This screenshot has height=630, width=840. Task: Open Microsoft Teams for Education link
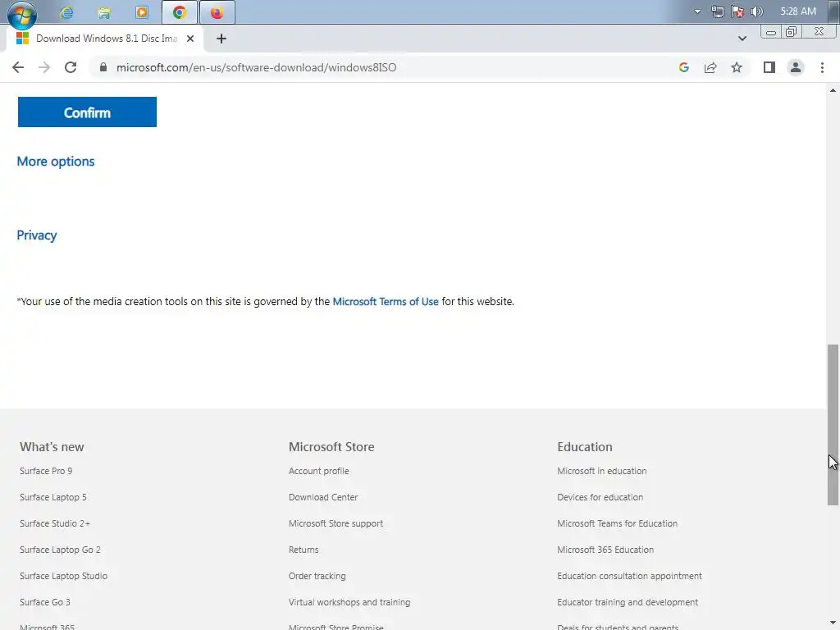point(617,523)
